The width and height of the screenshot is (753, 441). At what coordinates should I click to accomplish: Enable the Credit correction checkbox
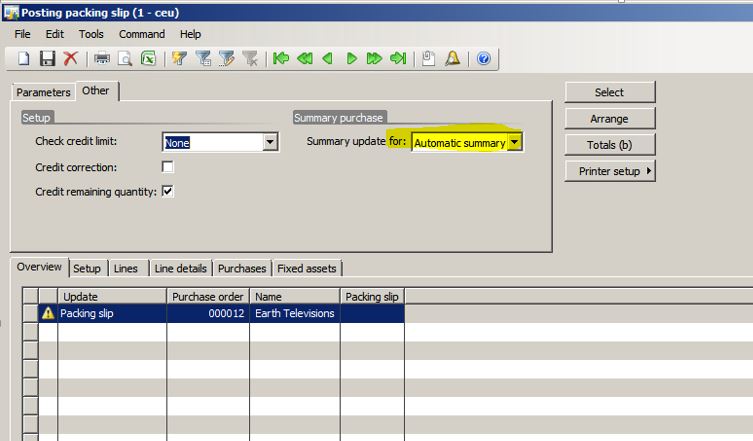click(x=168, y=167)
